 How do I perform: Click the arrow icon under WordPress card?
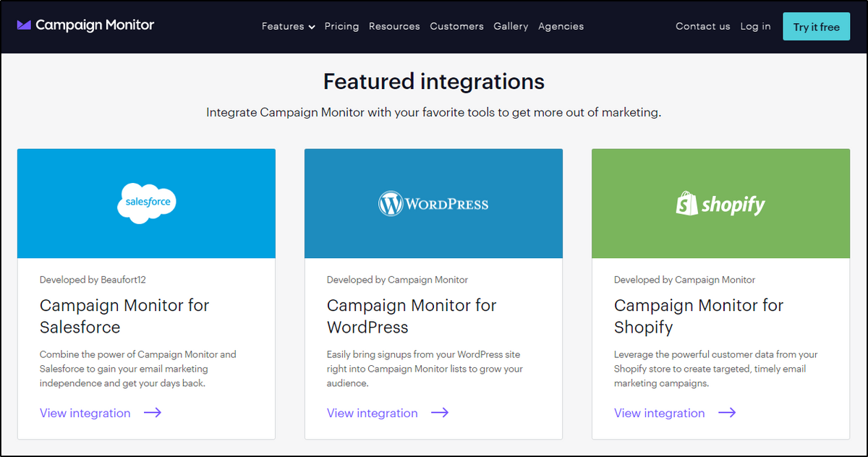coord(440,413)
